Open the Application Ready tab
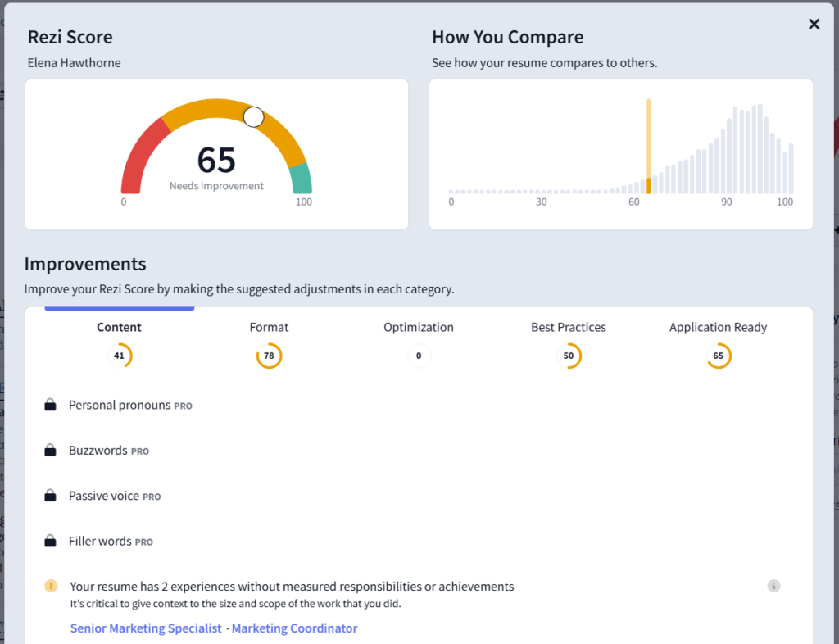This screenshot has width=839, height=644. pyautogui.click(x=718, y=327)
